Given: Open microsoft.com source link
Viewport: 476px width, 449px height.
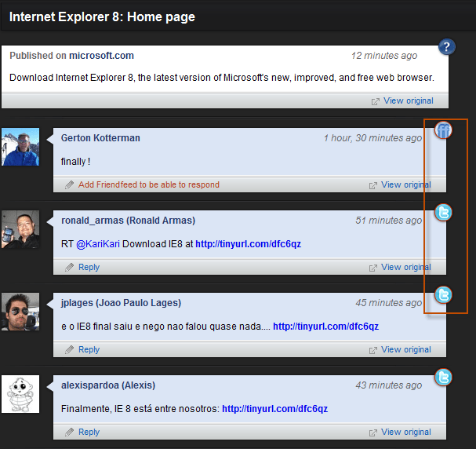Looking at the screenshot, I should [101, 56].
